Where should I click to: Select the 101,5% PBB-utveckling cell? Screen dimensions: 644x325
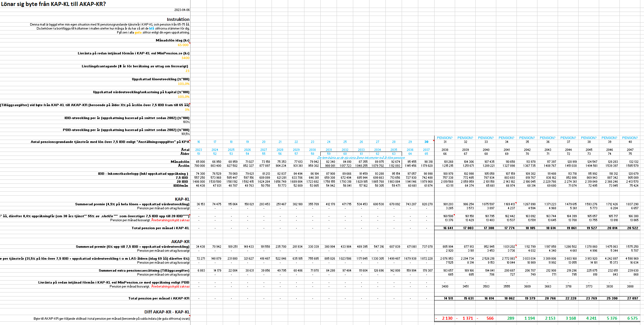(185, 134)
